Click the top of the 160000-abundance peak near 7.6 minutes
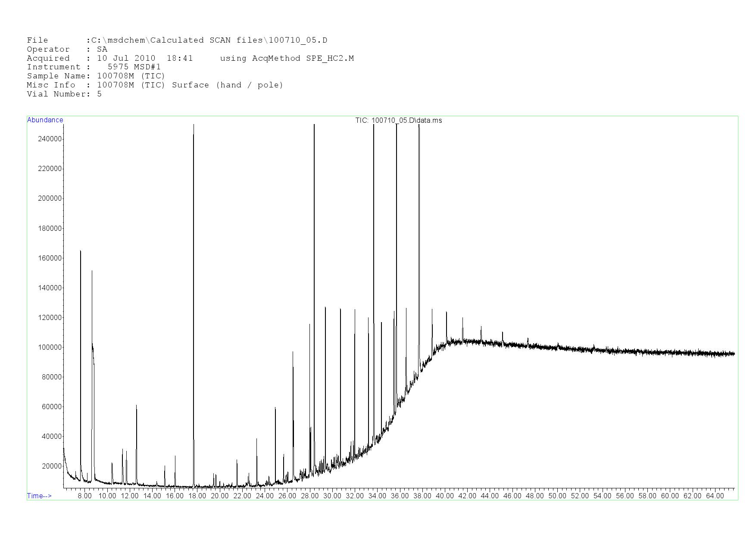The width and height of the screenshot is (756, 534). tap(80, 251)
